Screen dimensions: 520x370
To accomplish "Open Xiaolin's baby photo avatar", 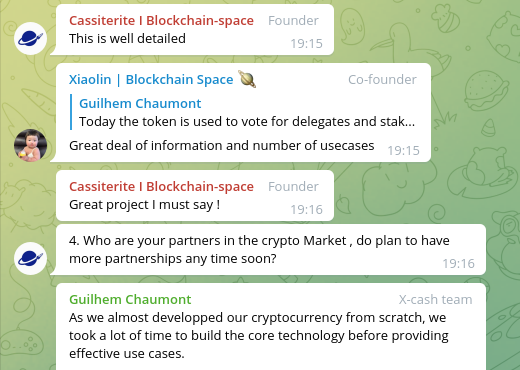I will click(x=30, y=145).
